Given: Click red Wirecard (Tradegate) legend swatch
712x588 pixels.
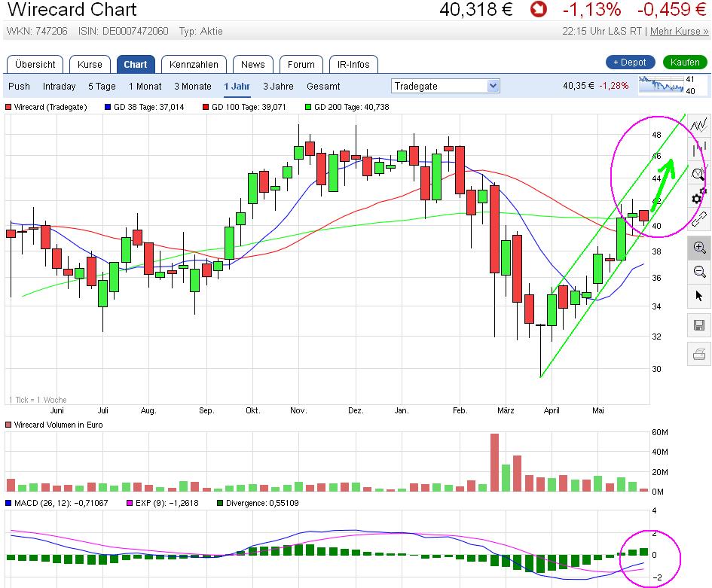Looking at the screenshot, I should 8,107.
